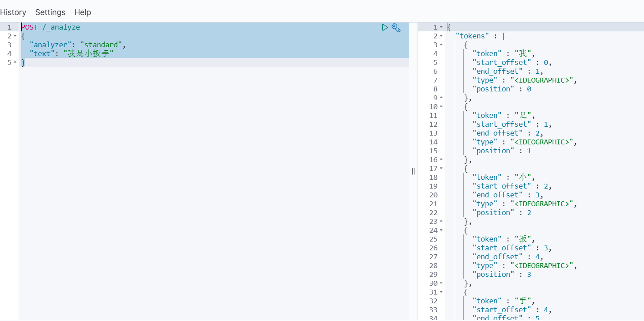Screen dimensions: 644x321
Task: Click the token "小" response line
Action: [x=503, y=177]
